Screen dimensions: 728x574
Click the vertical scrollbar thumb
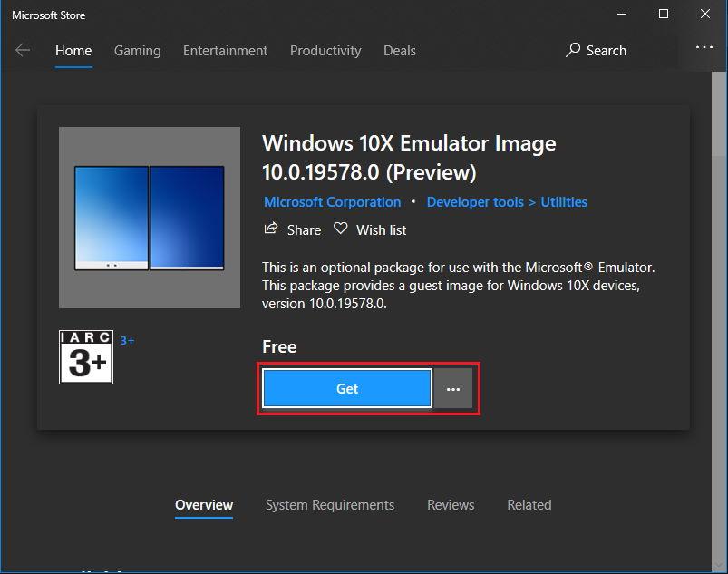click(x=719, y=113)
